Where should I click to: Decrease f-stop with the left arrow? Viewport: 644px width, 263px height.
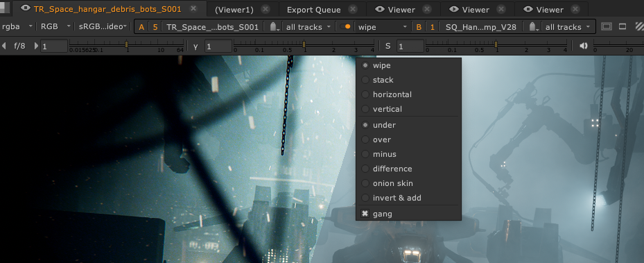(x=4, y=46)
